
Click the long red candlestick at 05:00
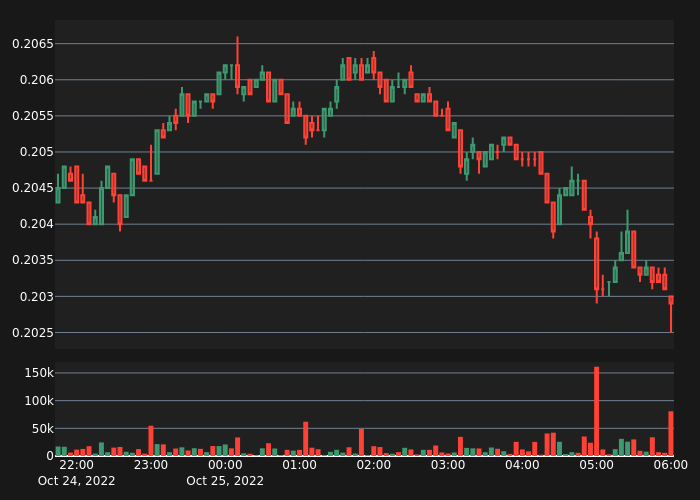[596, 267]
